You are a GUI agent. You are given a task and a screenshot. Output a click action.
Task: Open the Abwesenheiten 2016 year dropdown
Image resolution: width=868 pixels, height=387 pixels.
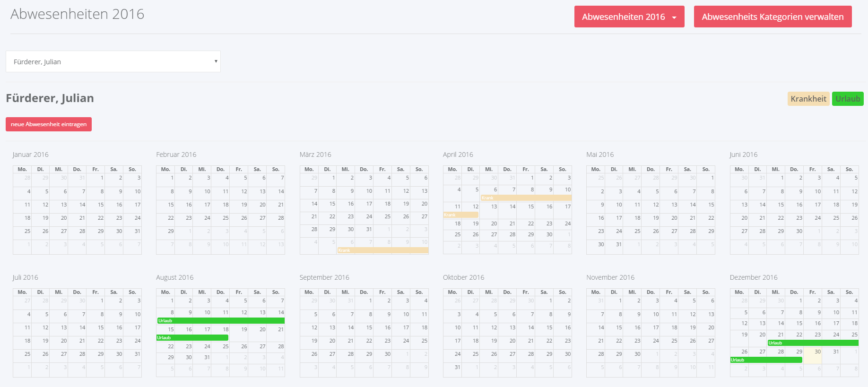[x=629, y=17]
